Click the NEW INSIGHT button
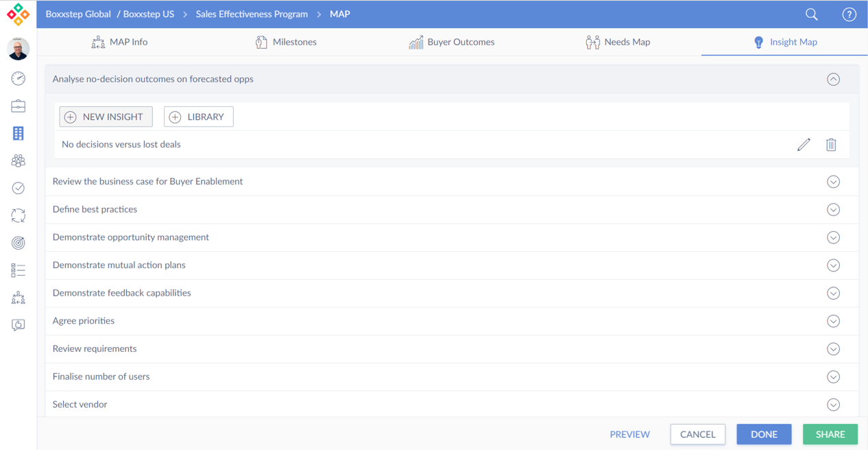 click(106, 117)
